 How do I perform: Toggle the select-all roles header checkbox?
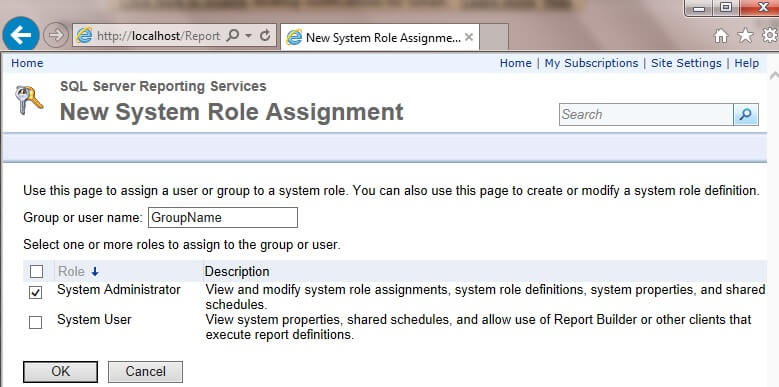coord(36,272)
